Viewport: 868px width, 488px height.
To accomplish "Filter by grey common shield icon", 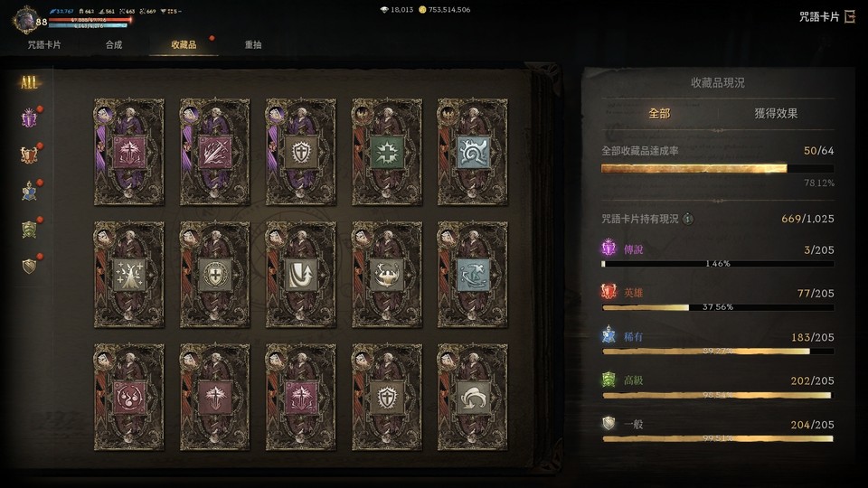I will coord(29,266).
